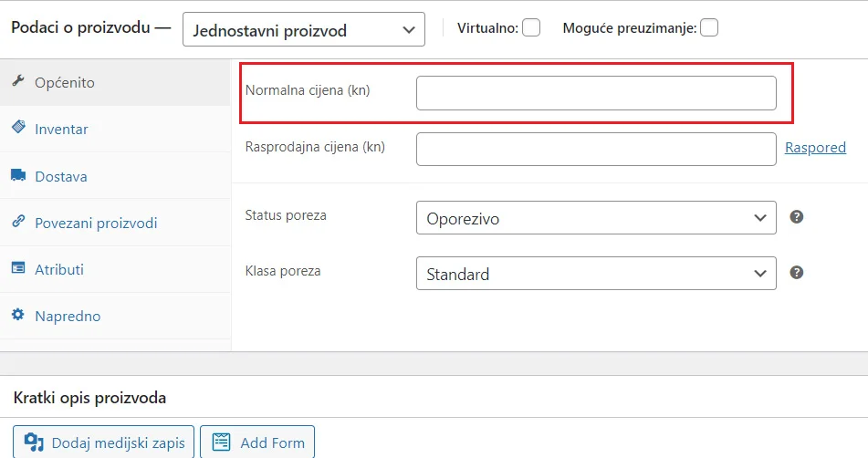Expand the Status poreza Oporezivo dropdown
This screenshot has width=868, height=458.
(596, 217)
